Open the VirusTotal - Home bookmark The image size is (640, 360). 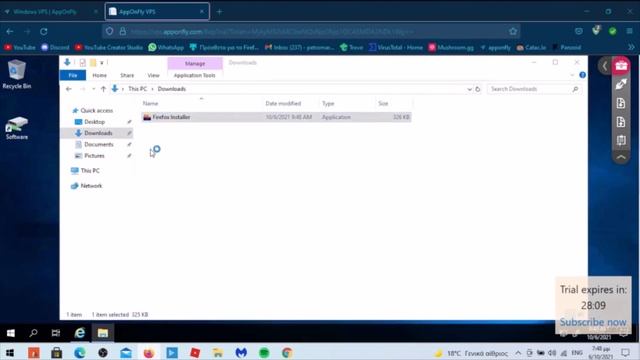(x=396, y=48)
